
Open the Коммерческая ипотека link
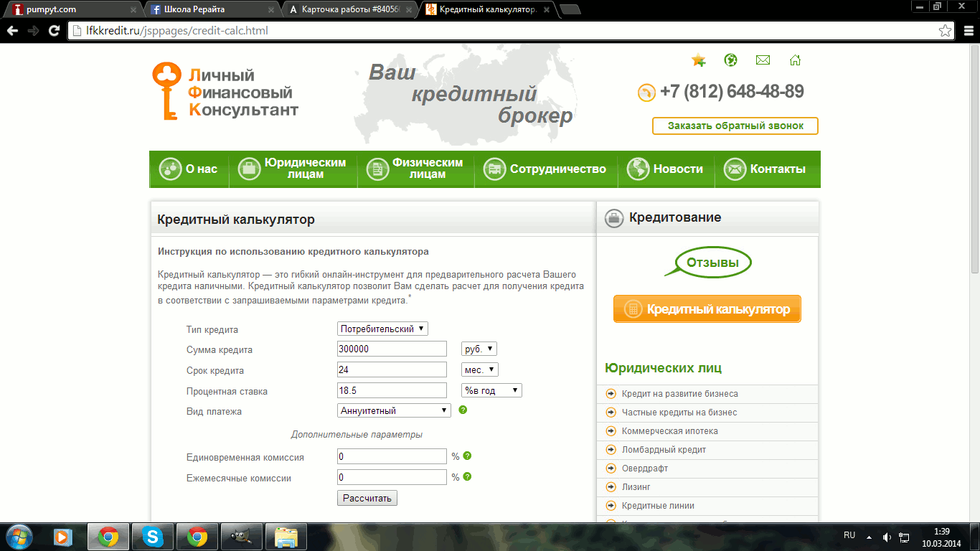[669, 431]
